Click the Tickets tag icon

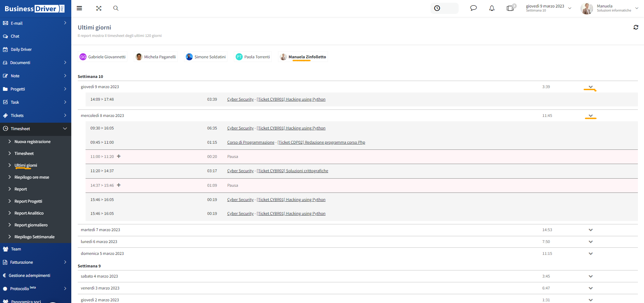(x=5, y=116)
